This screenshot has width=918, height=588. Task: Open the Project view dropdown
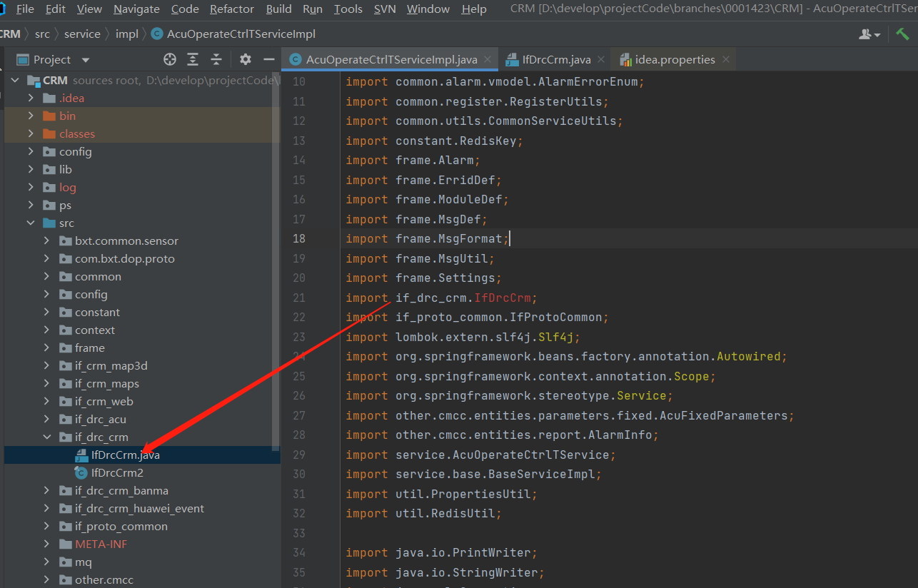(86, 60)
